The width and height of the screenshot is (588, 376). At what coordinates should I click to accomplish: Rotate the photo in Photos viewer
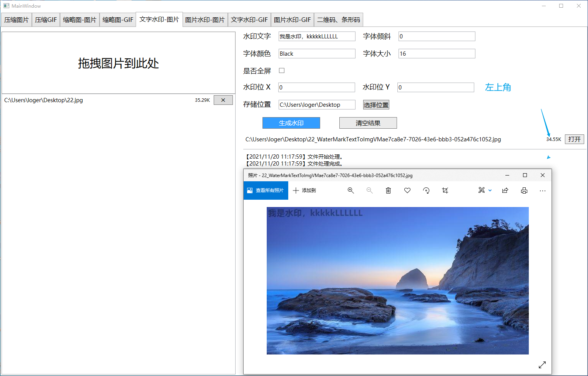point(426,190)
